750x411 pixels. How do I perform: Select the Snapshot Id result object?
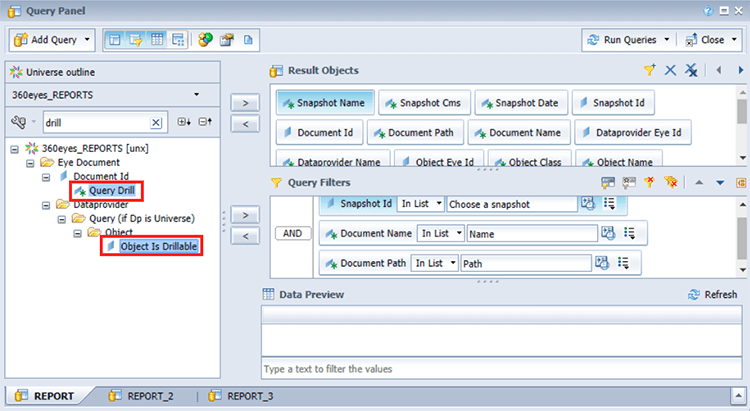pyautogui.click(x=613, y=103)
